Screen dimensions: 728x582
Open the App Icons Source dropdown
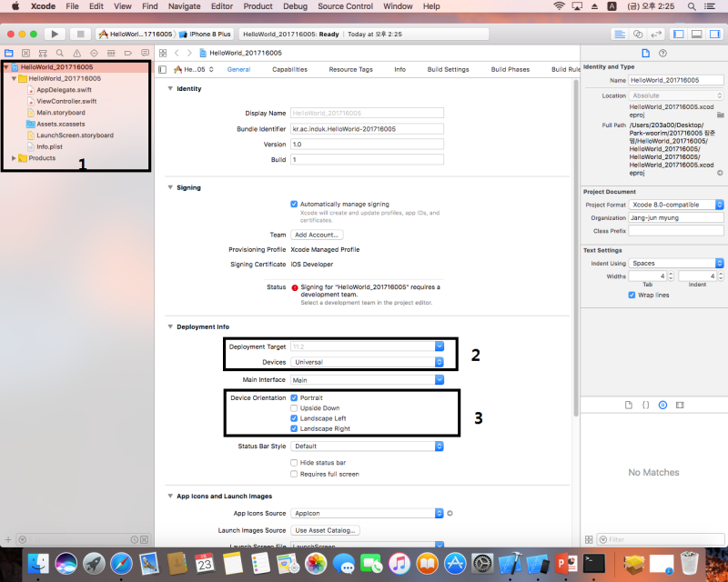click(x=367, y=513)
